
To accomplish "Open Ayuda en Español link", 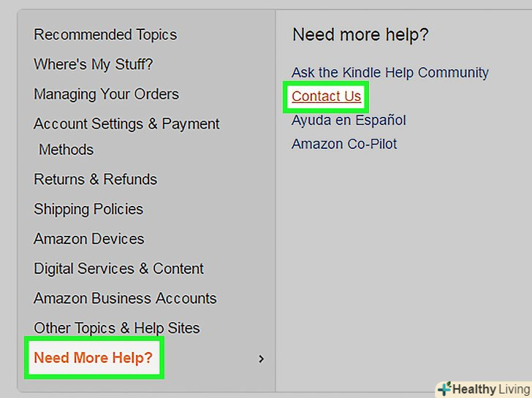I will pos(349,120).
